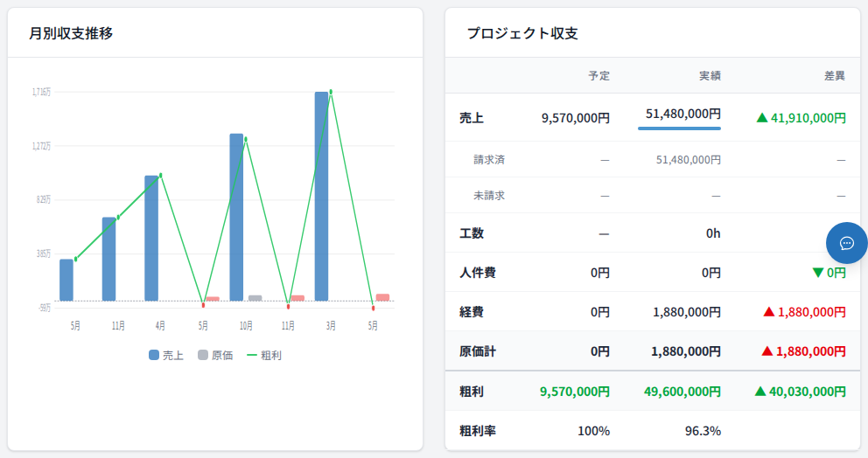Select 原価計 actual value 1,880,000円
This screenshot has height=458, width=868.
686,351
